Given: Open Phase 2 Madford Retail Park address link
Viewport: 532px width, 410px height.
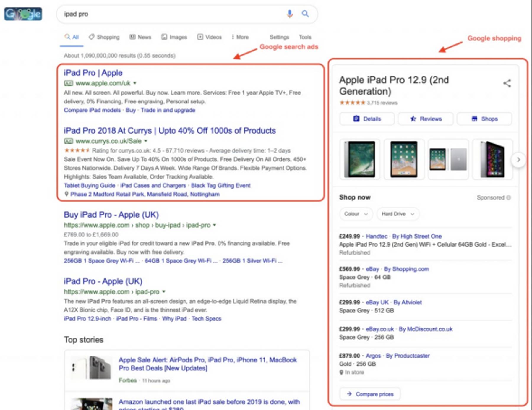Looking at the screenshot, I should click(x=145, y=194).
